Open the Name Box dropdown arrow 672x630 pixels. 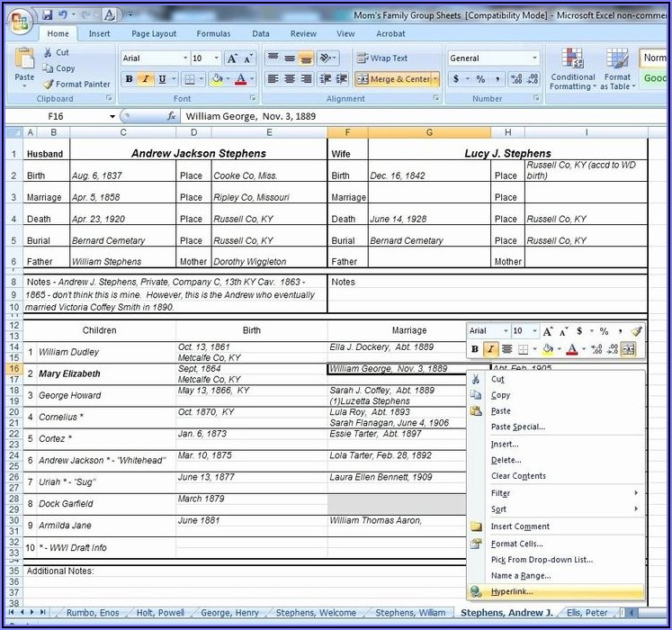tap(112, 117)
